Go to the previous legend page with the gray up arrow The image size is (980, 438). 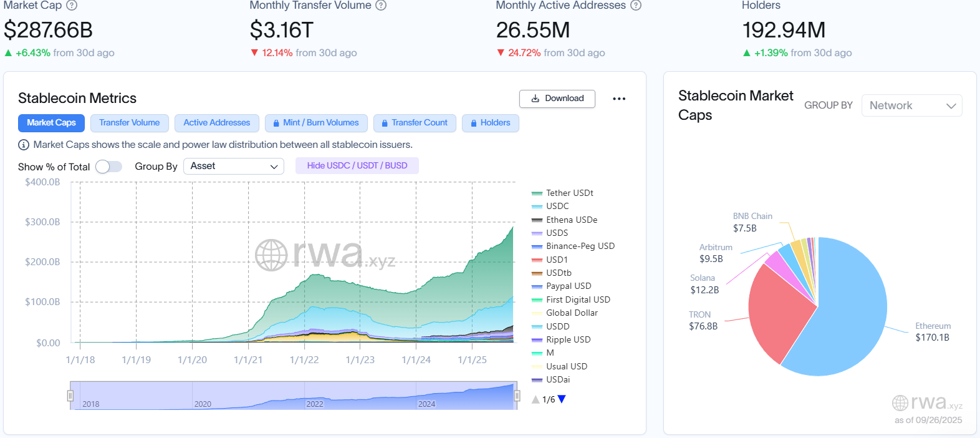point(536,399)
